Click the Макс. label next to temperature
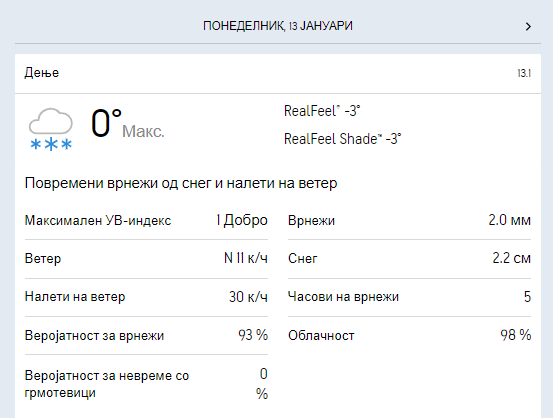 pos(143,132)
